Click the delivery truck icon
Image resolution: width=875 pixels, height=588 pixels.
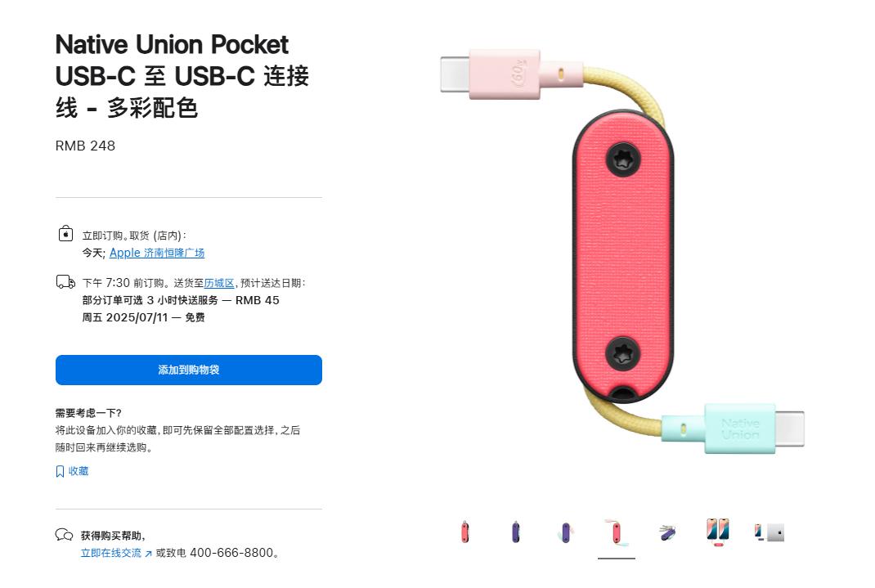(x=65, y=281)
